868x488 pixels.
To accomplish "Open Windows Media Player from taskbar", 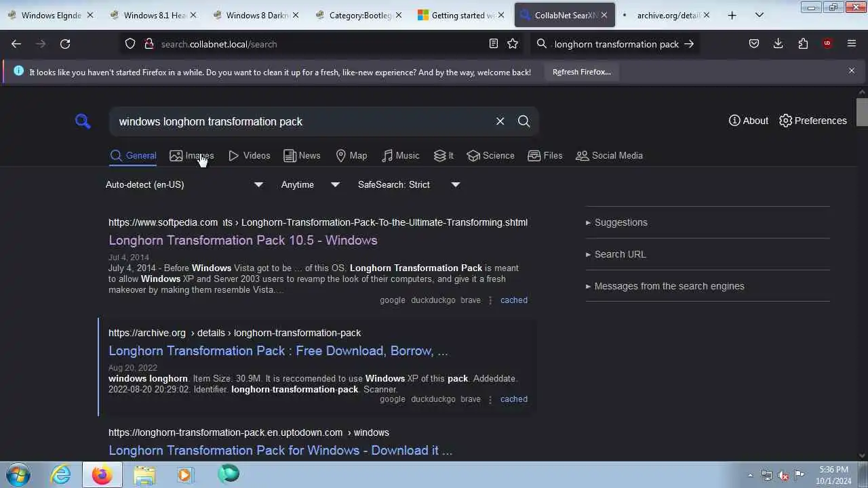I will coord(185,474).
